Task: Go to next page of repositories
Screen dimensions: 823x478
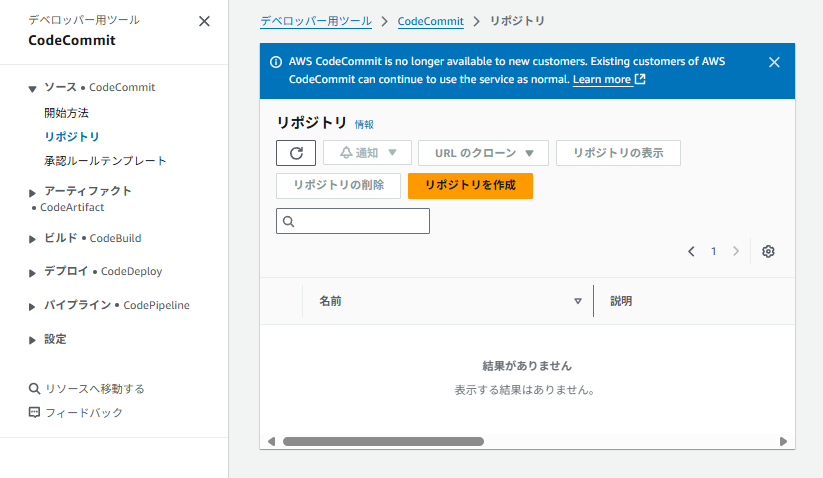Action: [x=736, y=251]
